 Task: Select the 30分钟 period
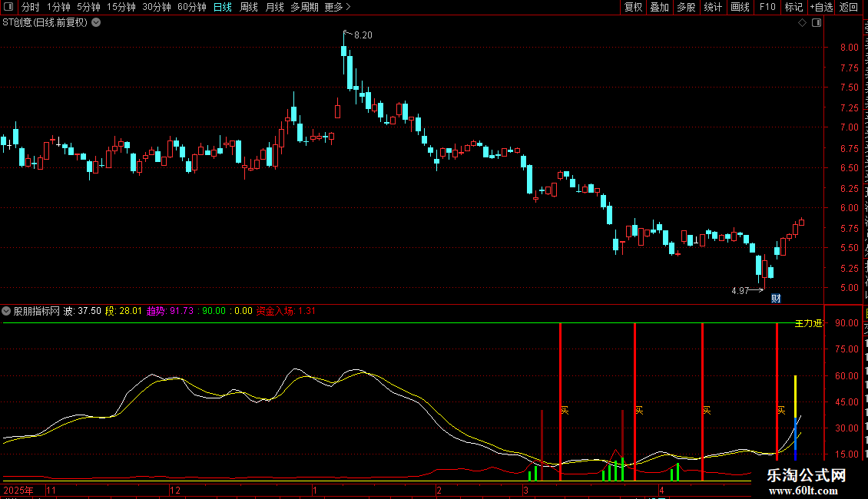[x=157, y=7]
